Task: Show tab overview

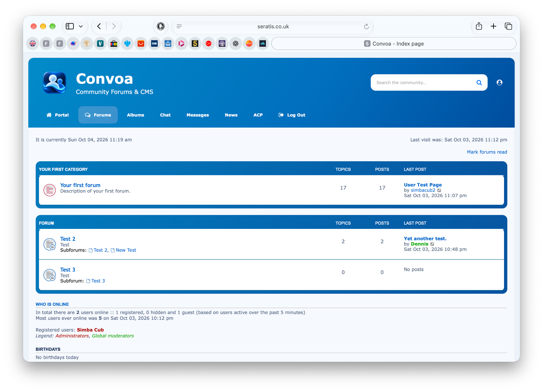Action: tap(508, 26)
